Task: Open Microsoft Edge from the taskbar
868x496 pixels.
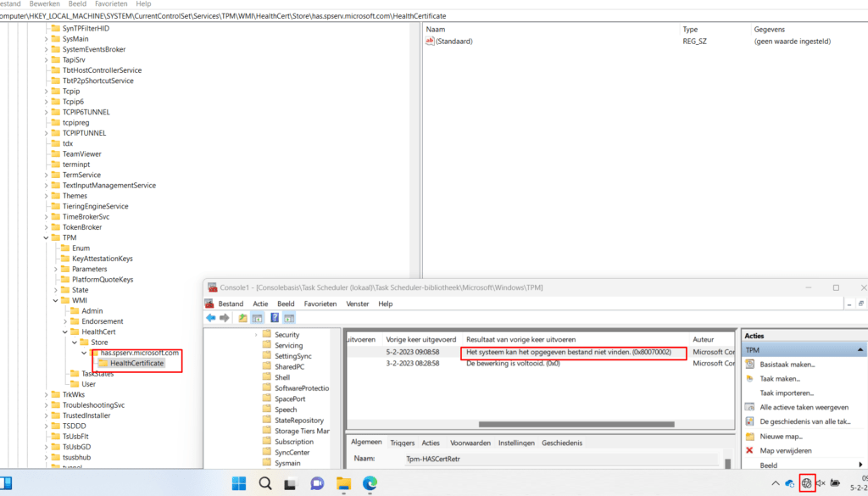Action: tap(370, 483)
